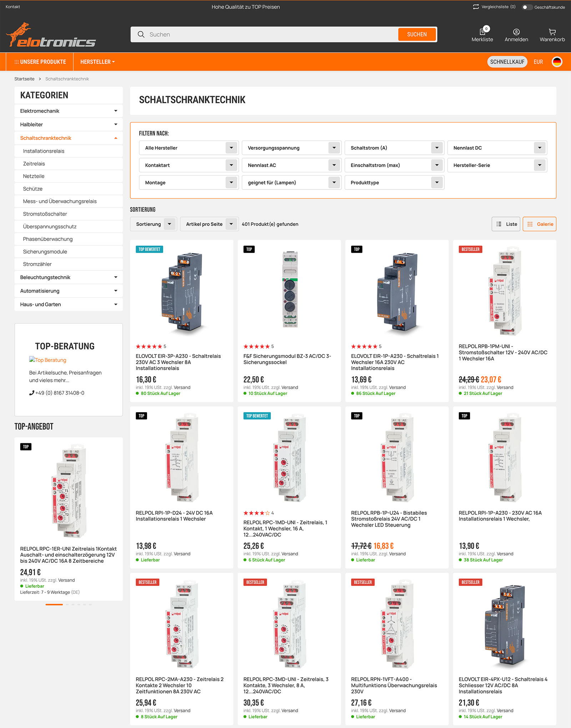The width and height of the screenshot is (571, 728).
Task: Click the Top Beratung image link
Action: [48, 360]
